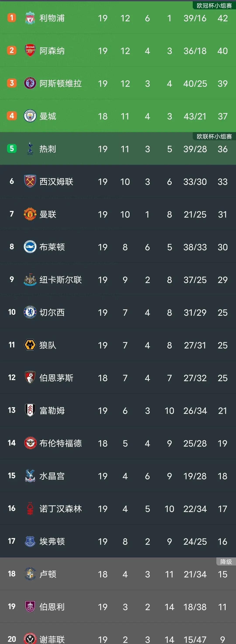Screen dimensions: 236x644
Task: Select the Aston Villa crest icon
Action: click(x=30, y=83)
